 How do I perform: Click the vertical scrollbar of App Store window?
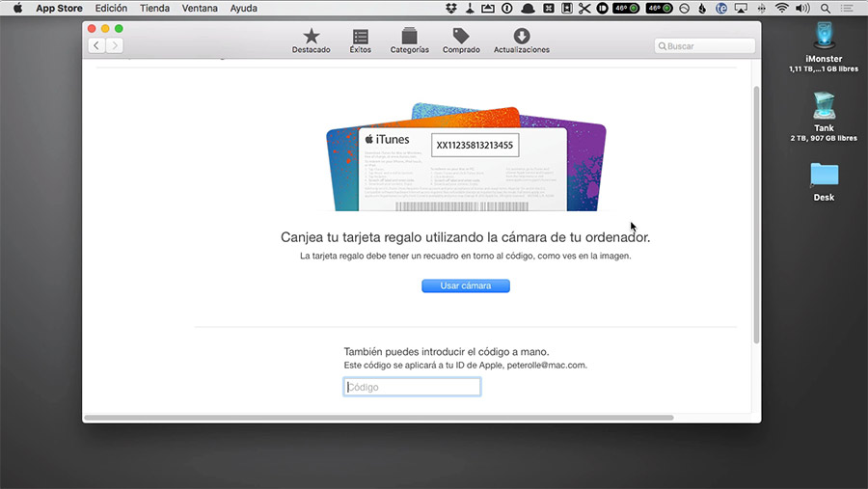[x=756, y=215]
